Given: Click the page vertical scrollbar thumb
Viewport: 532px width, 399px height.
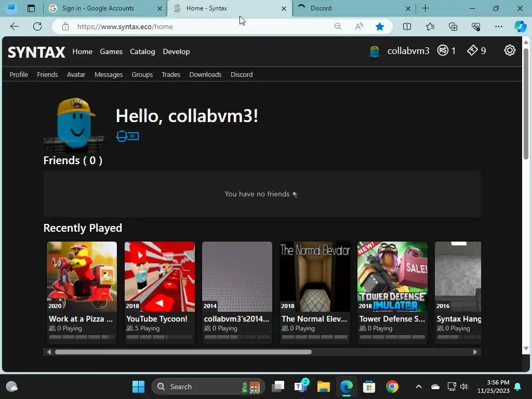Looking at the screenshot, I should tap(526, 103).
